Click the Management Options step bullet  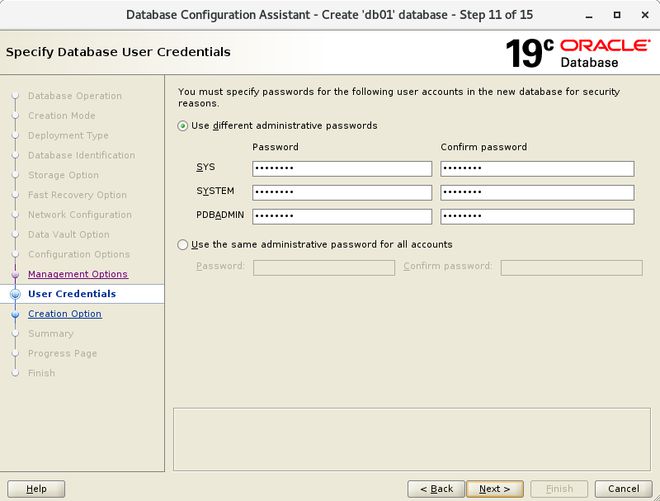tap(15, 274)
